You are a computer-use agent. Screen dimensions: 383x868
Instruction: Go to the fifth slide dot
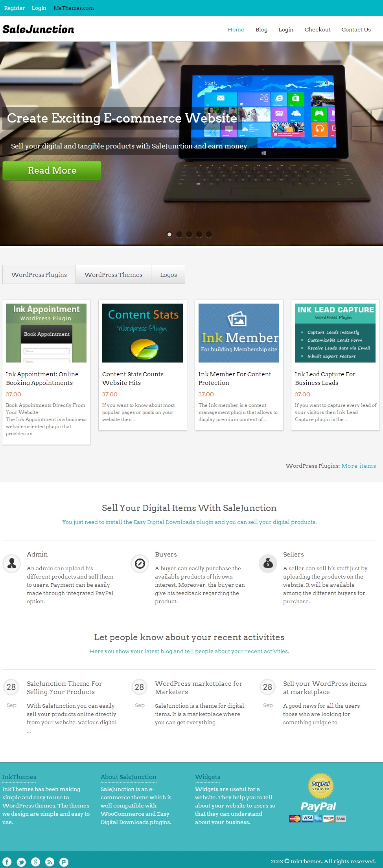point(209,234)
